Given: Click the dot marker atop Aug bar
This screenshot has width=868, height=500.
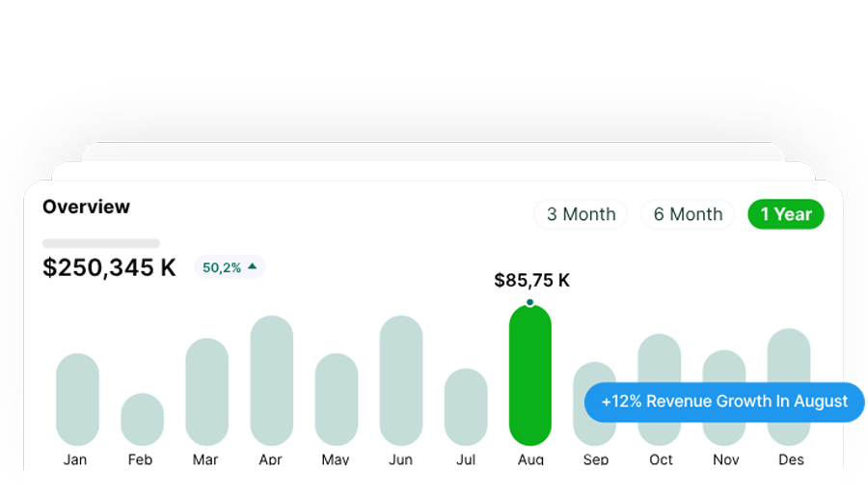Looking at the screenshot, I should pyautogui.click(x=529, y=302).
